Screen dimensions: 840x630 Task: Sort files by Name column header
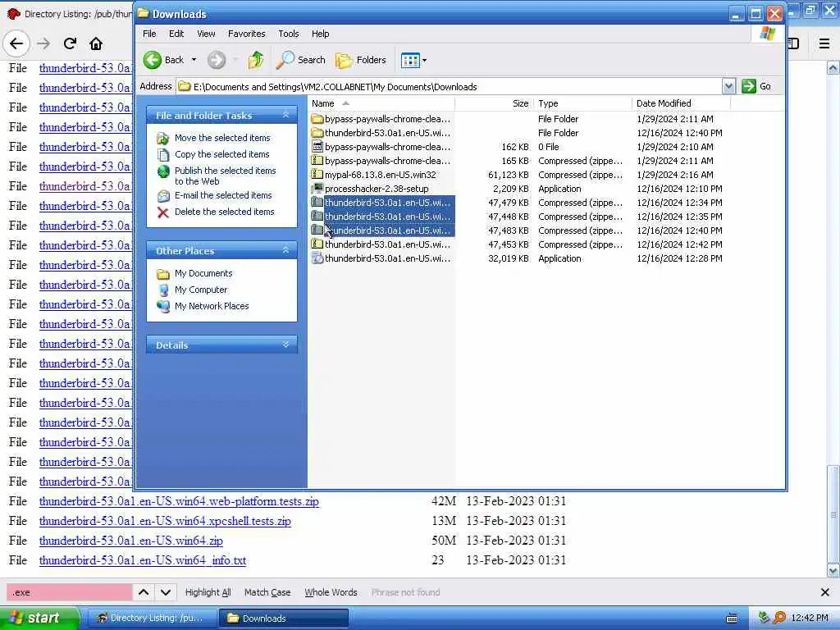(x=381, y=103)
